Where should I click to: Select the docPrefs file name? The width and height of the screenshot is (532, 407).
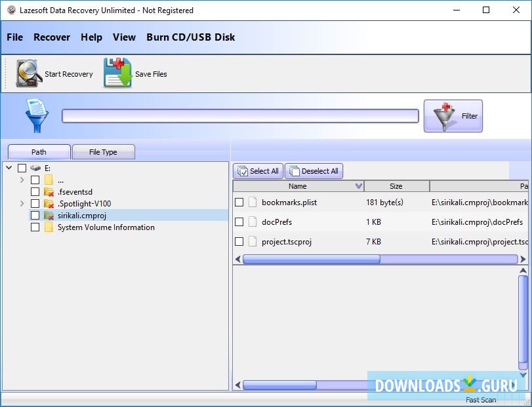point(277,222)
